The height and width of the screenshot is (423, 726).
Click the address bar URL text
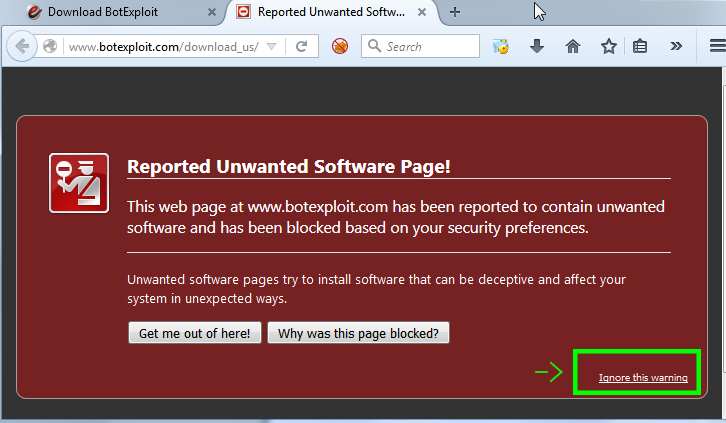[163, 47]
